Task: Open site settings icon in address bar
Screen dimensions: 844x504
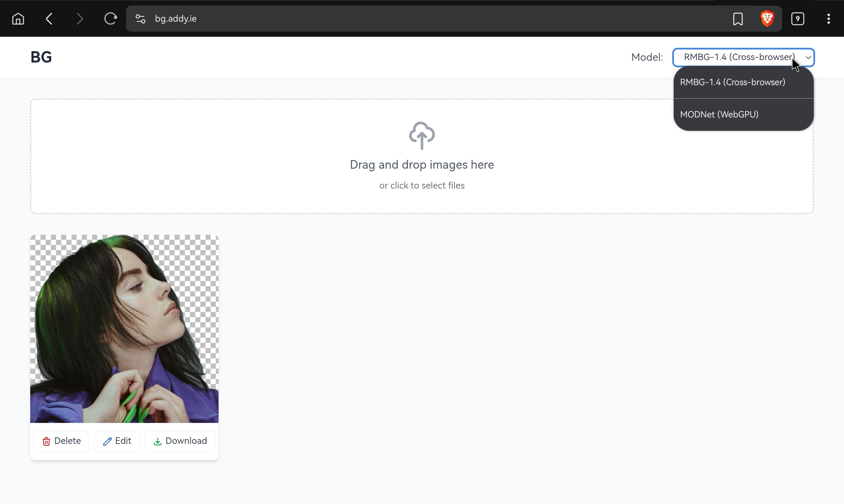Action: tap(140, 19)
